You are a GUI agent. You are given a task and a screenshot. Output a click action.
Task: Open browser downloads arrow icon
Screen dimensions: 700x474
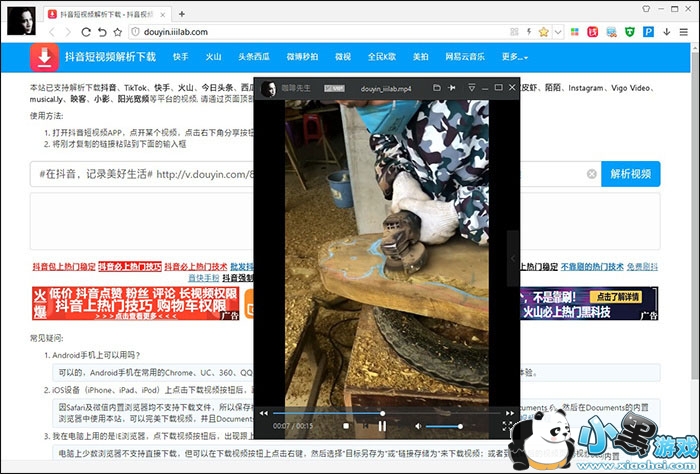(x=667, y=32)
